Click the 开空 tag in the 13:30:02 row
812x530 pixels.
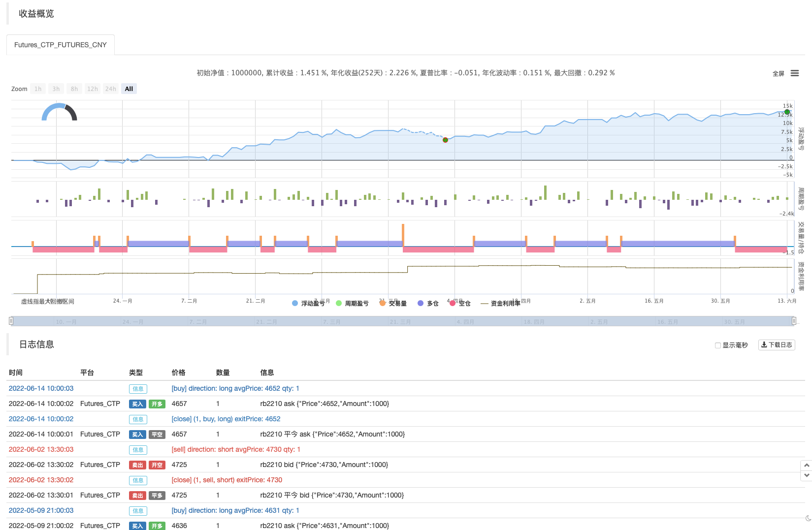click(x=157, y=465)
